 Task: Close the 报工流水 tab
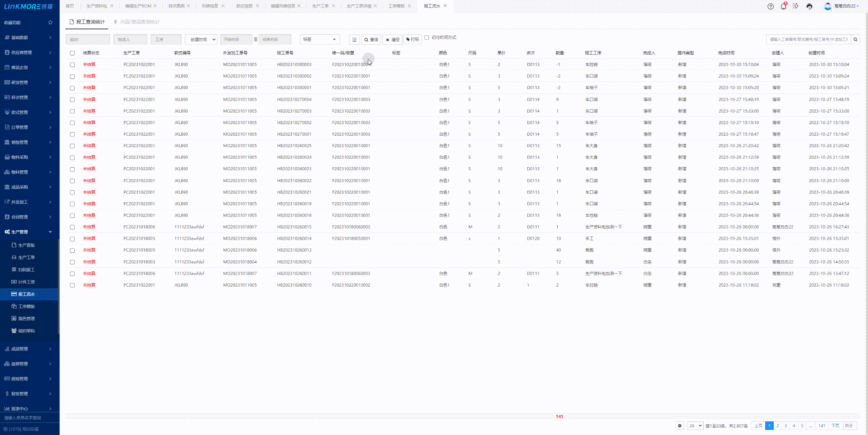tap(445, 6)
